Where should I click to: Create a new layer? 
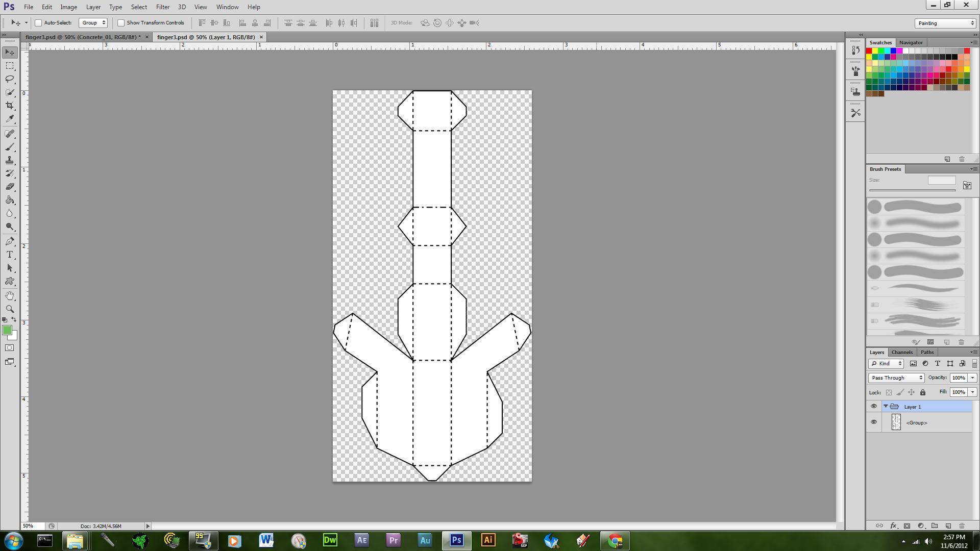[x=948, y=525]
